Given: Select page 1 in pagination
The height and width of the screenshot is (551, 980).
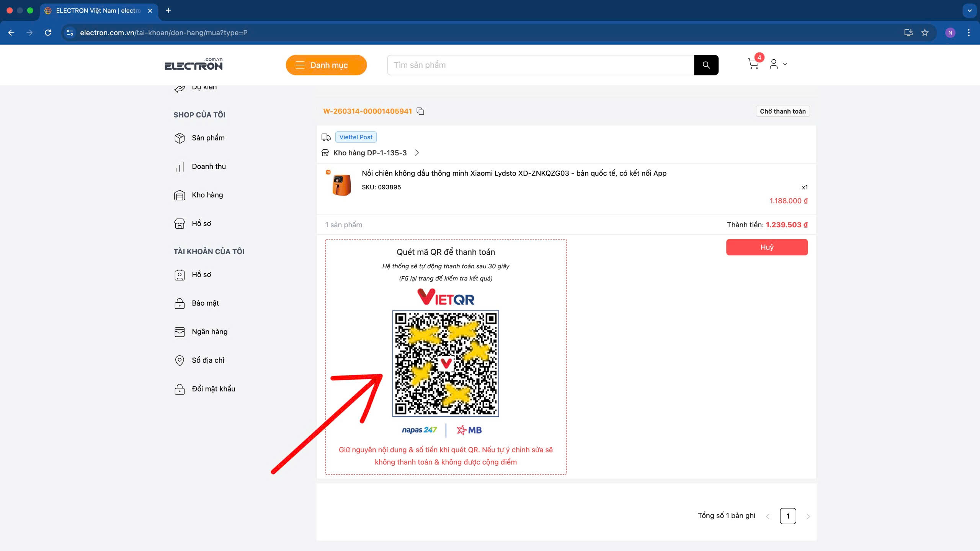Looking at the screenshot, I should click(x=787, y=516).
